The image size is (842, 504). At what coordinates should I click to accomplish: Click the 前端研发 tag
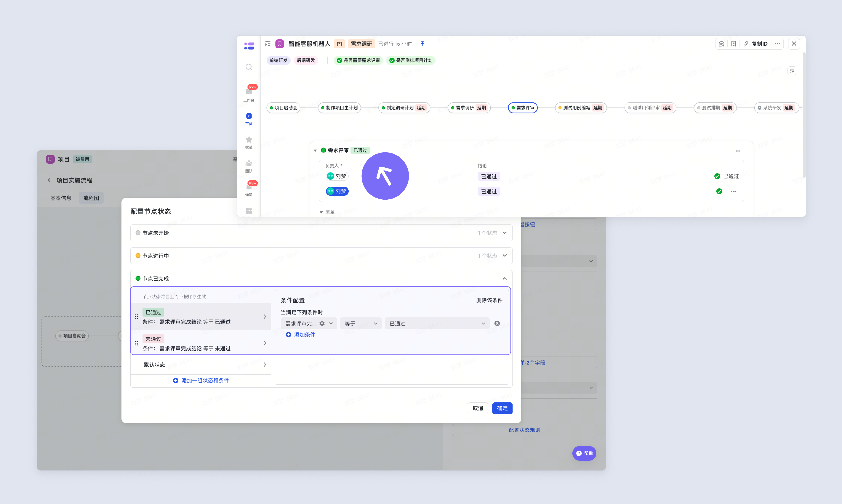(278, 60)
